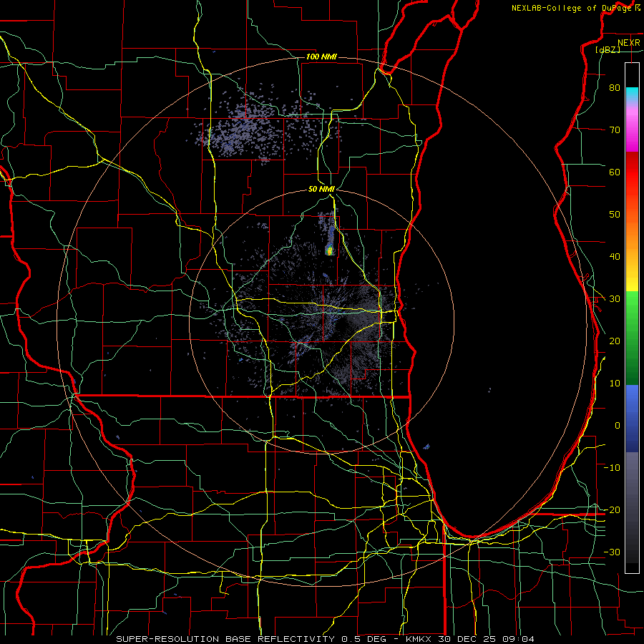
Task: Click the '-30' value on the dBZ scale
Action: coord(612,552)
